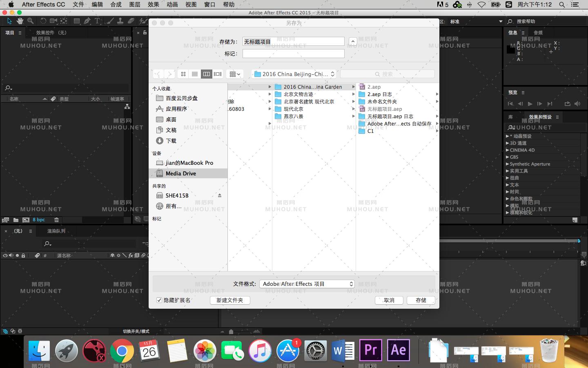Select the Hand tool
This screenshot has width=588, height=368.
pyautogui.click(x=20, y=21)
